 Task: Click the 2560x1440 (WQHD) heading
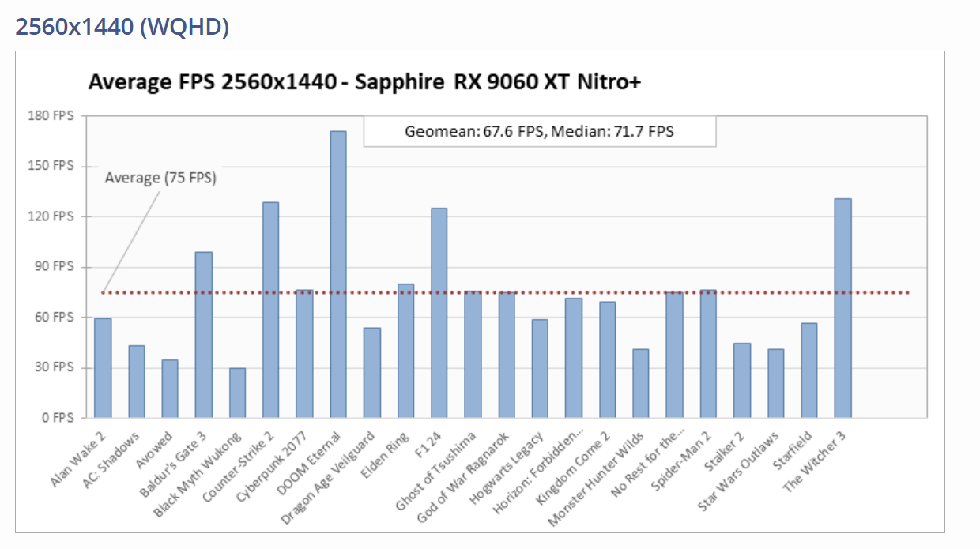point(122,26)
